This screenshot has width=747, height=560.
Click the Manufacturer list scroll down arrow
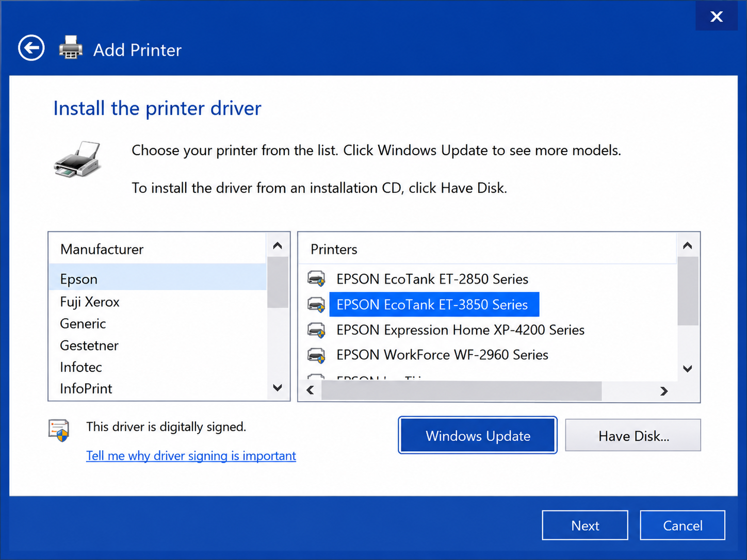tap(278, 388)
